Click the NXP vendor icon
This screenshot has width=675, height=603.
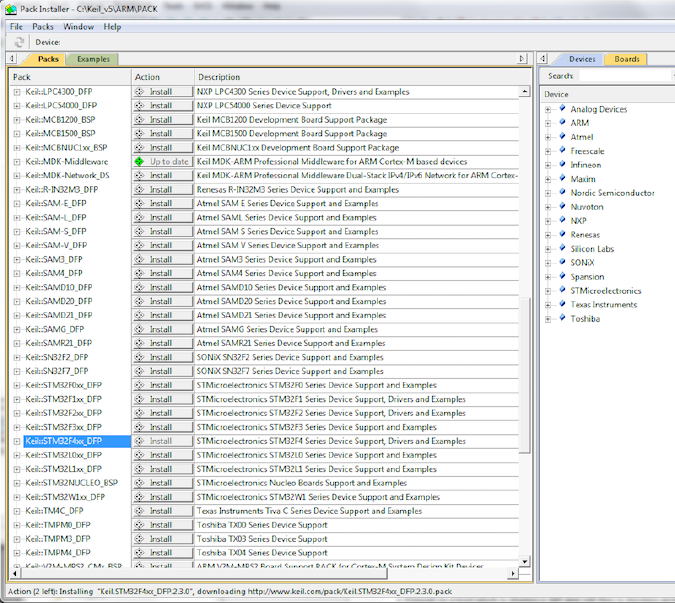(x=562, y=220)
